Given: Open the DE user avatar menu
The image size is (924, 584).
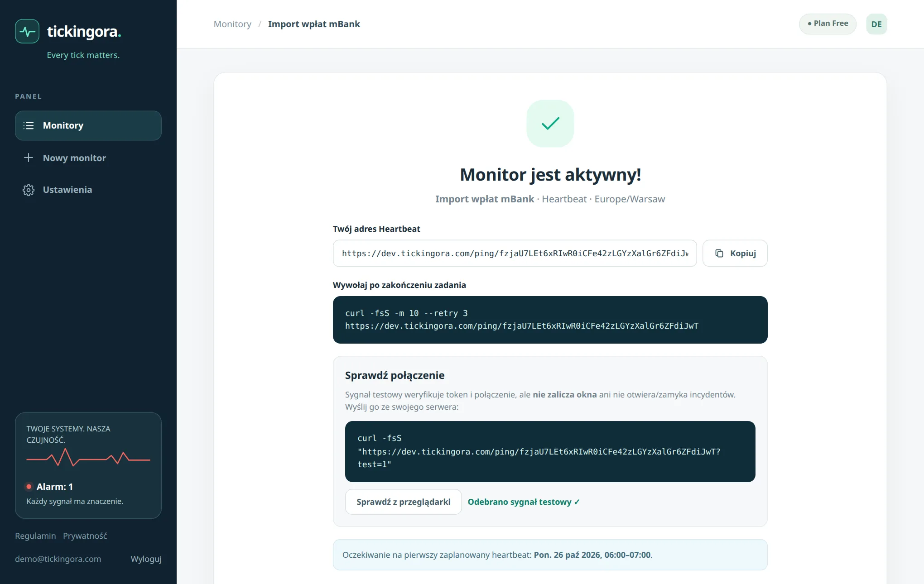Looking at the screenshot, I should click(876, 24).
